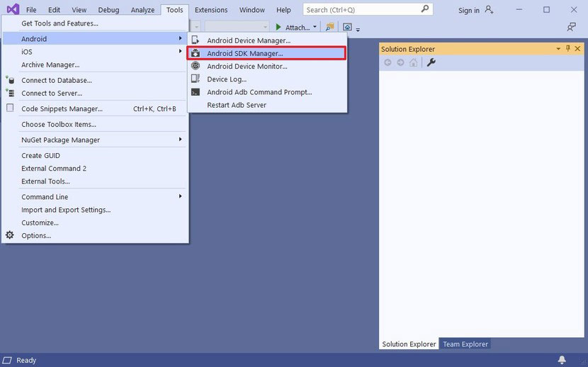The height and width of the screenshot is (367, 588).
Task: Click the Send Feedback icon
Action: (x=571, y=27)
